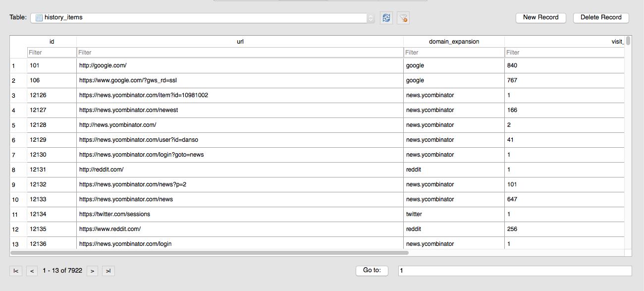This screenshot has width=644, height=291.
Task: Select the visit count cell 166
Action: 565,110
